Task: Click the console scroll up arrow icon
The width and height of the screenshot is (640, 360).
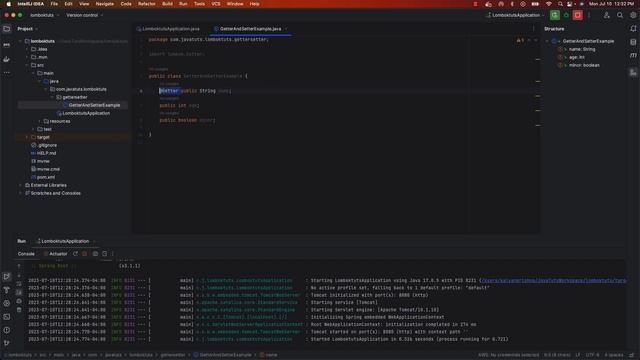Action: point(19,266)
